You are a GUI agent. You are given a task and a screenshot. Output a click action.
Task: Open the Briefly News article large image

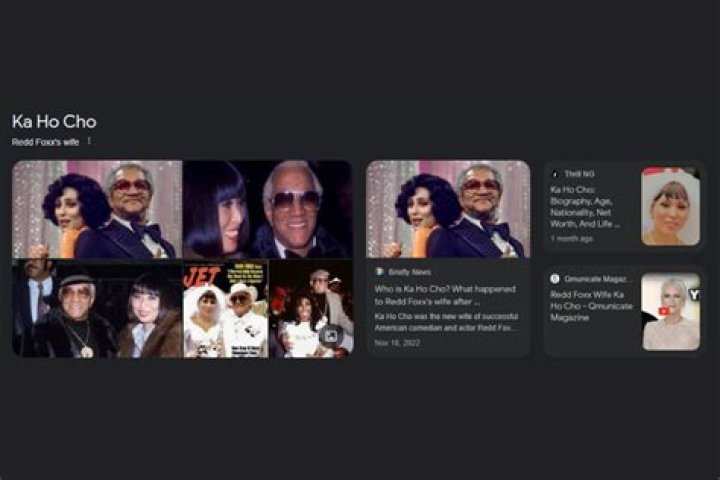click(x=448, y=209)
